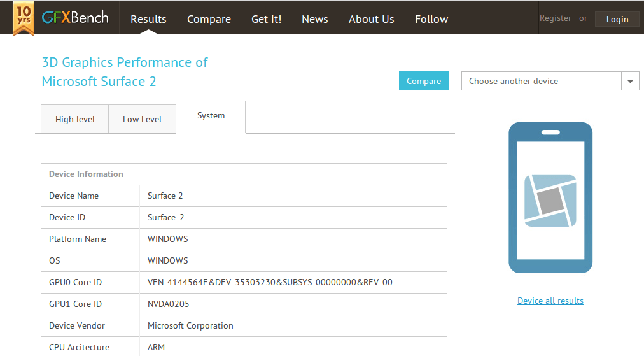Click the GPU1 Core ID label
Viewport: 644px width, 356px height.
75,304
